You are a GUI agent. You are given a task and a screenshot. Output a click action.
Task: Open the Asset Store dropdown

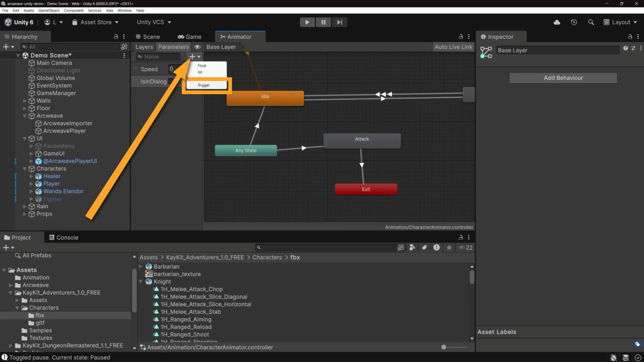pos(95,22)
